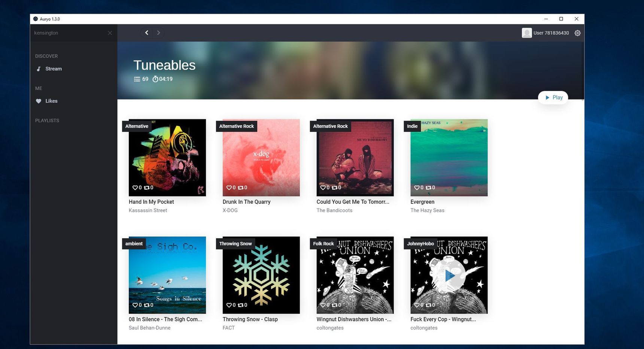Focus the search field containing kensington
Viewport: 644px width, 349px height.
pyautogui.click(x=69, y=33)
